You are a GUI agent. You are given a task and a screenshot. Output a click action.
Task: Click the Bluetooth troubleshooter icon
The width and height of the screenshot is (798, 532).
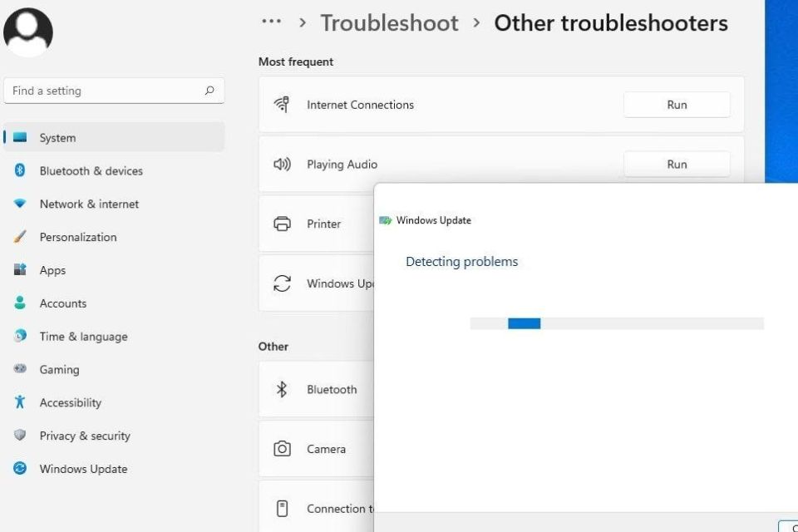[282, 390]
